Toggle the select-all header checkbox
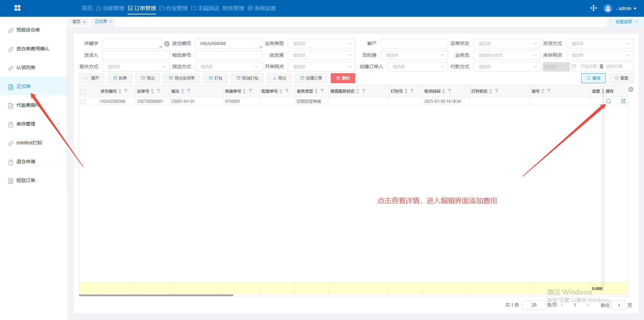Screen dimensions: 644x320 pos(83,92)
